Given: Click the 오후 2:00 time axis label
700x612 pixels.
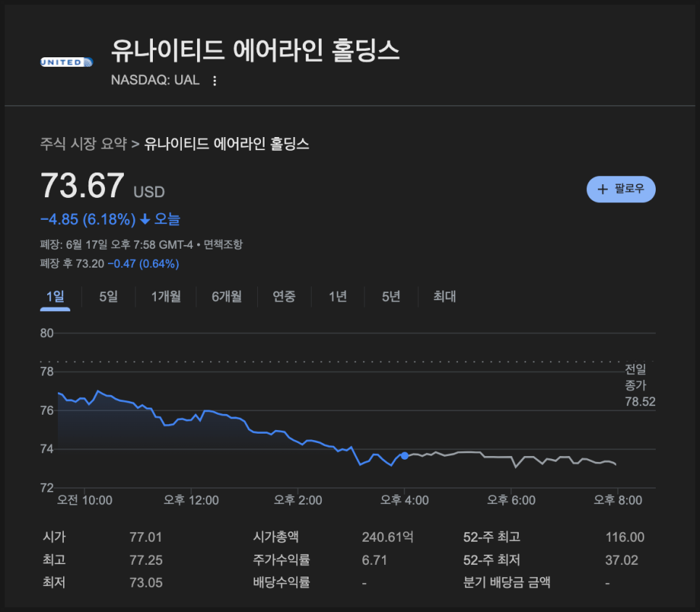Looking at the screenshot, I should [x=298, y=500].
